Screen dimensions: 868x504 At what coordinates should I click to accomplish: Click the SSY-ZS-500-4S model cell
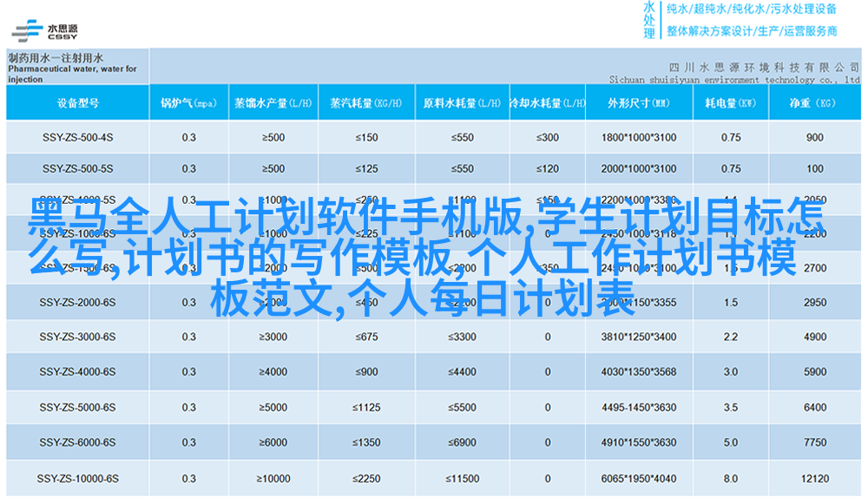point(77,137)
